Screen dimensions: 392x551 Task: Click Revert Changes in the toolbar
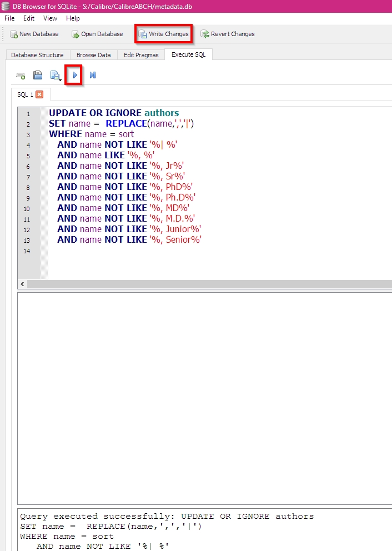[227, 34]
